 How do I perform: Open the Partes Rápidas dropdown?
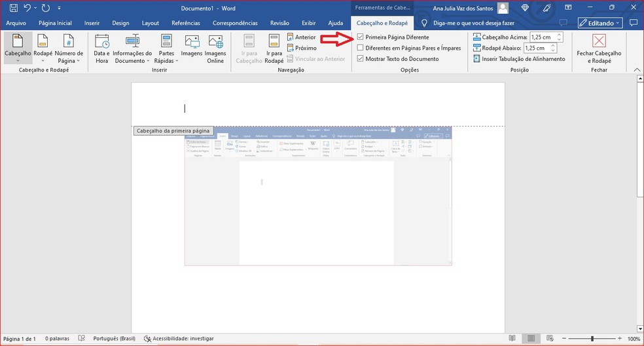tap(166, 48)
